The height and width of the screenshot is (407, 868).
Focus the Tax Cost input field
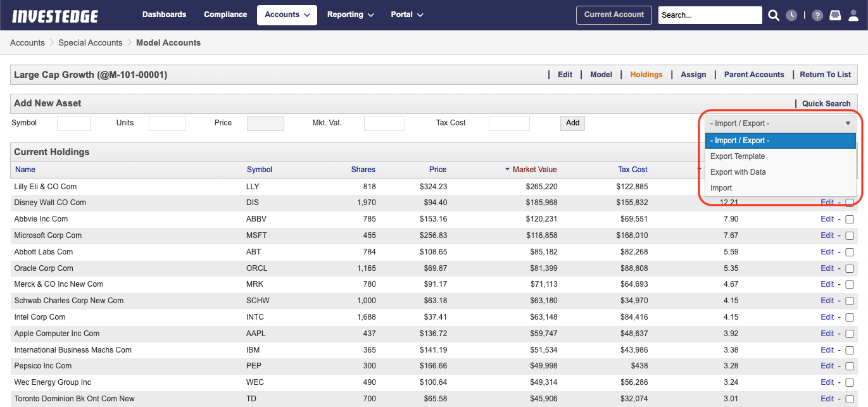509,123
